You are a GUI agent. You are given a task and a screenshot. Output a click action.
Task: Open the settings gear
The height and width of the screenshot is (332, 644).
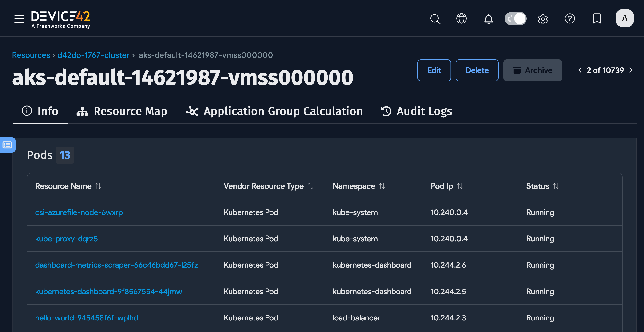(542, 19)
